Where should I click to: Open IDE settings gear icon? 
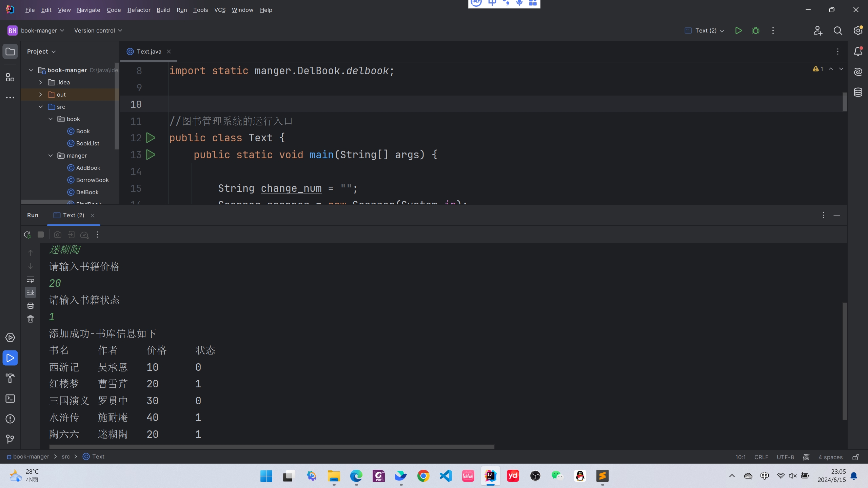tap(858, 30)
